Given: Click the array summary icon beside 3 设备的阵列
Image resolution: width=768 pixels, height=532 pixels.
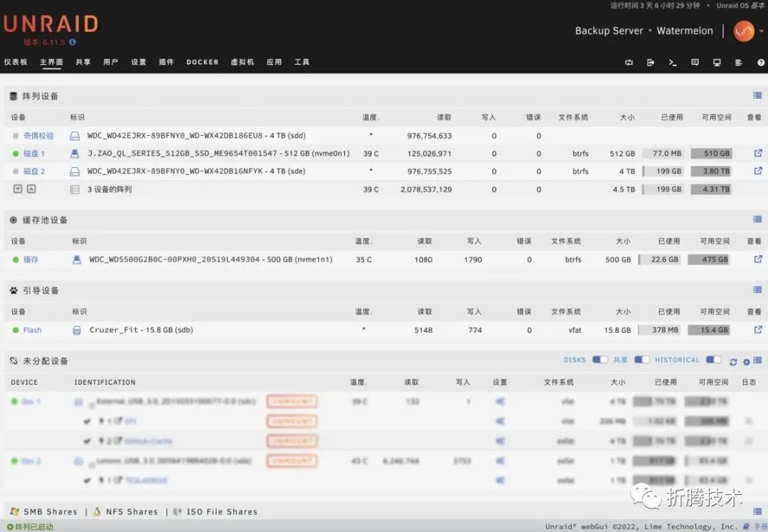Looking at the screenshot, I should (75, 190).
